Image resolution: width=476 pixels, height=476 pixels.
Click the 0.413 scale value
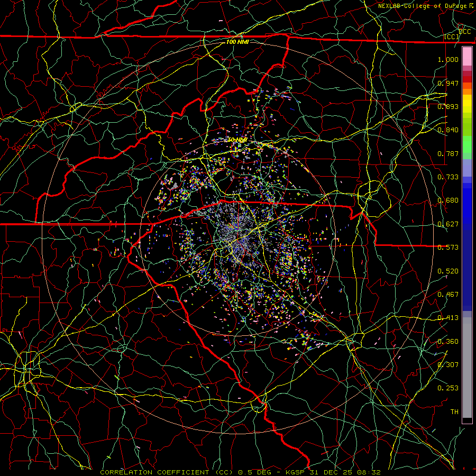point(448,317)
